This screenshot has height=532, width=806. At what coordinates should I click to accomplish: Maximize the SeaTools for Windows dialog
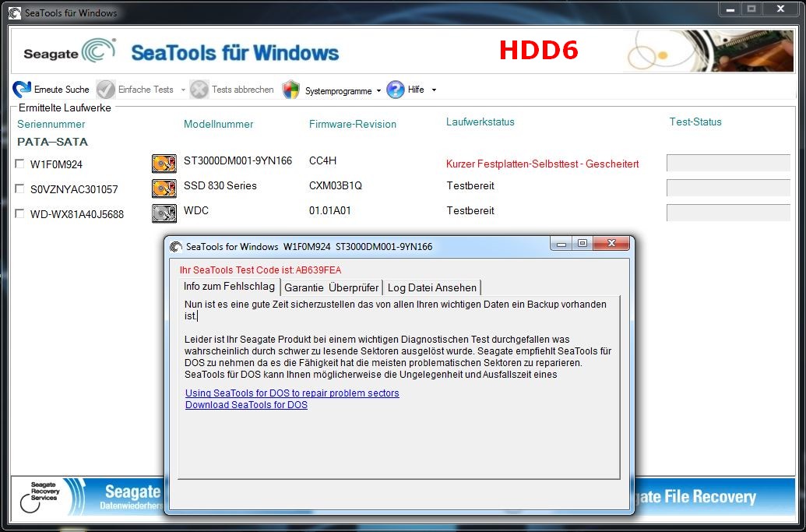583,244
